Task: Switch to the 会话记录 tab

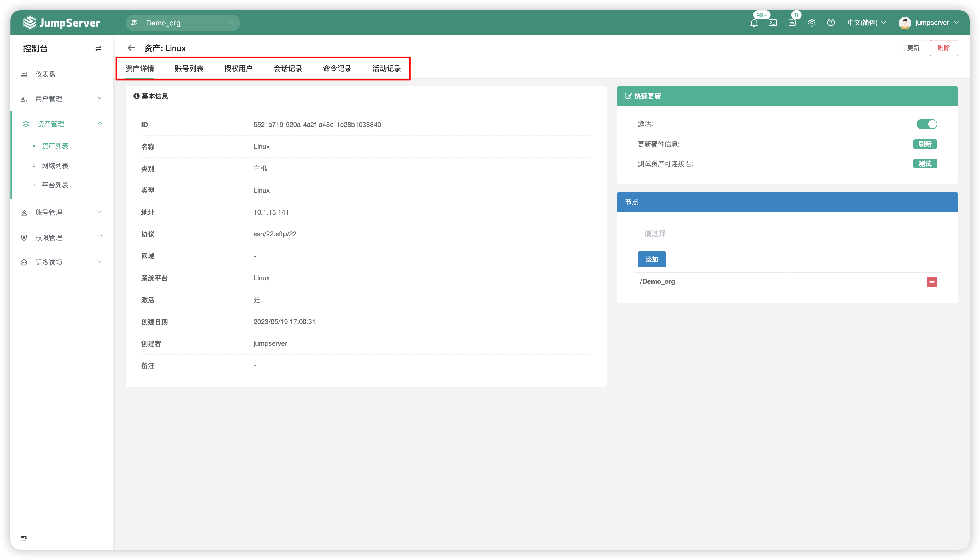Action: pyautogui.click(x=288, y=69)
